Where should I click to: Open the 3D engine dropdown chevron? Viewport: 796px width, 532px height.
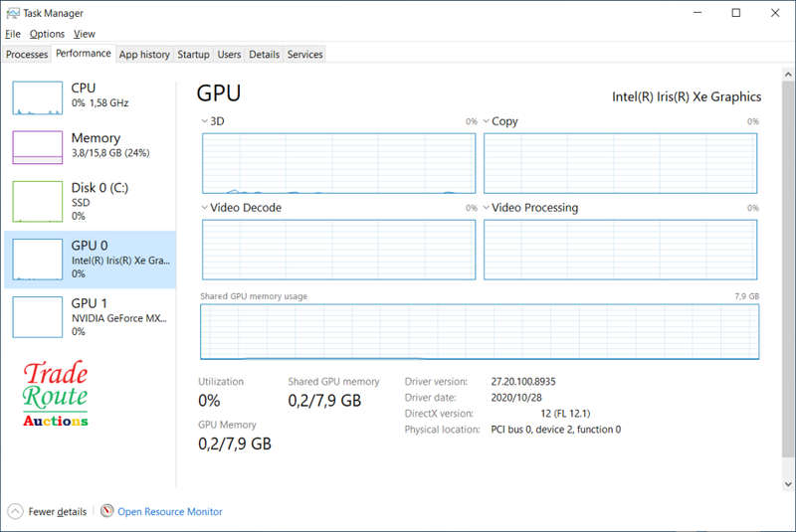(205, 121)
